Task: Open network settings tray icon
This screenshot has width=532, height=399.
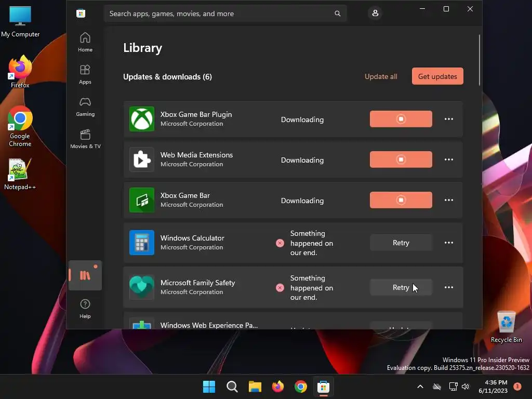Action: click(x=453, y=387)
